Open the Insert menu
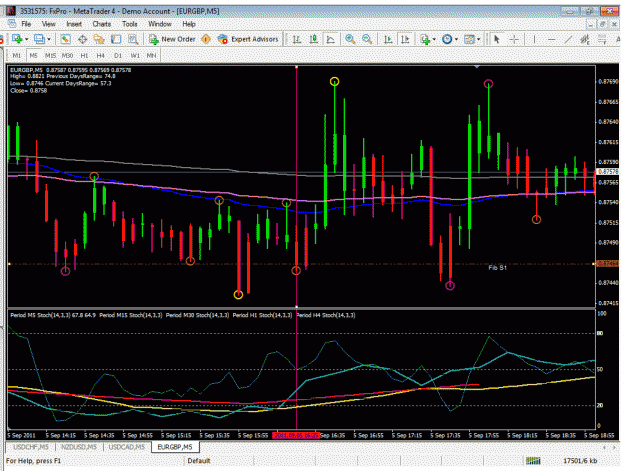Screen dimensions: 625x471 pyautogui.click(x=74, y=24)
